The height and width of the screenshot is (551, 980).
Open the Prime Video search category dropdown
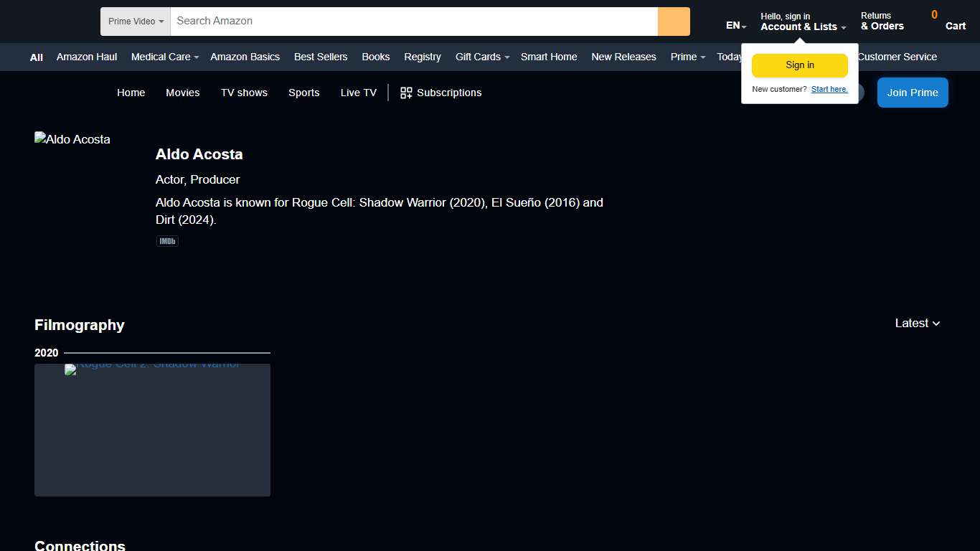136,22
